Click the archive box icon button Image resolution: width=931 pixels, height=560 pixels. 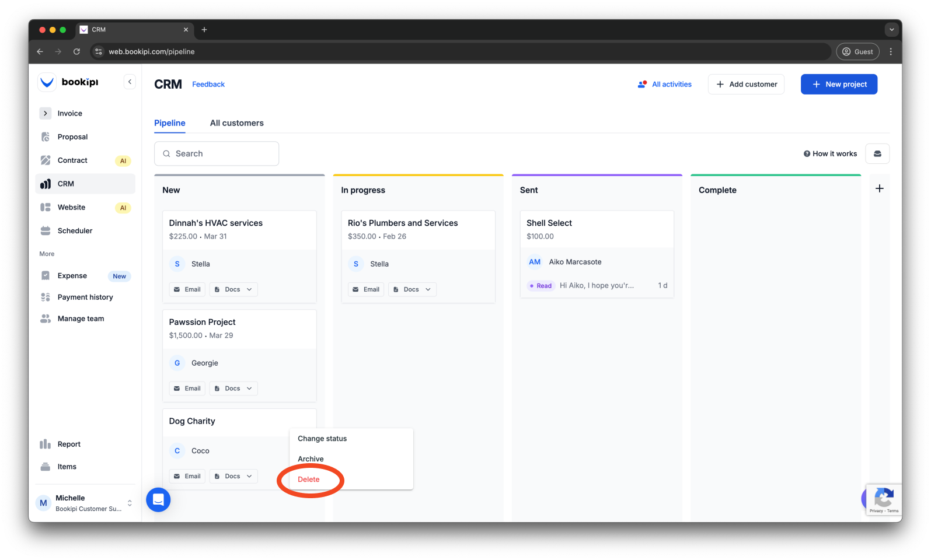[877, 153]
